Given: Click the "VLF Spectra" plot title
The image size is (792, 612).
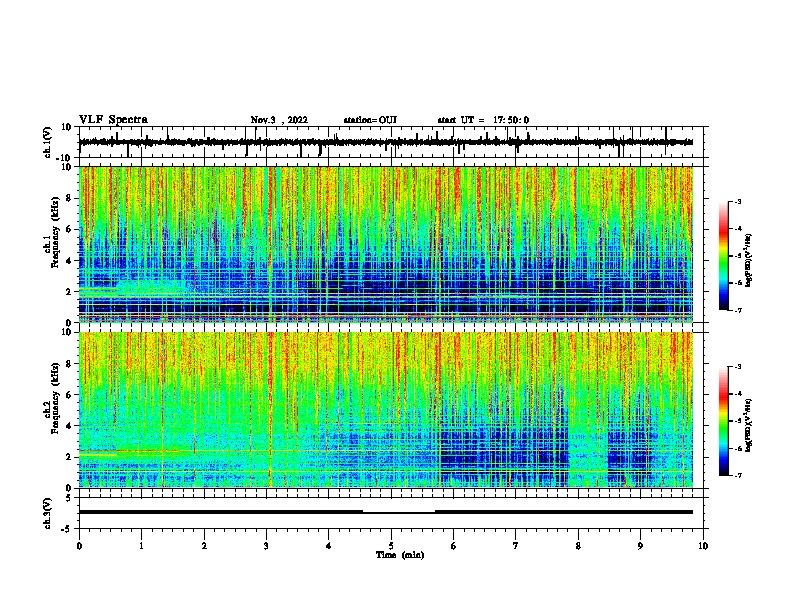Looking at the screenshot, I should click(x=113, y=120).
